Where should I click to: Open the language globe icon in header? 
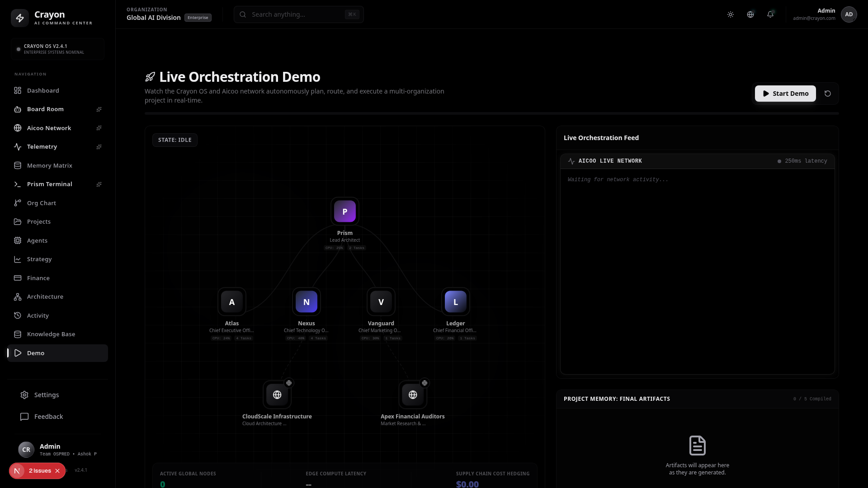[x=750, y=14]
